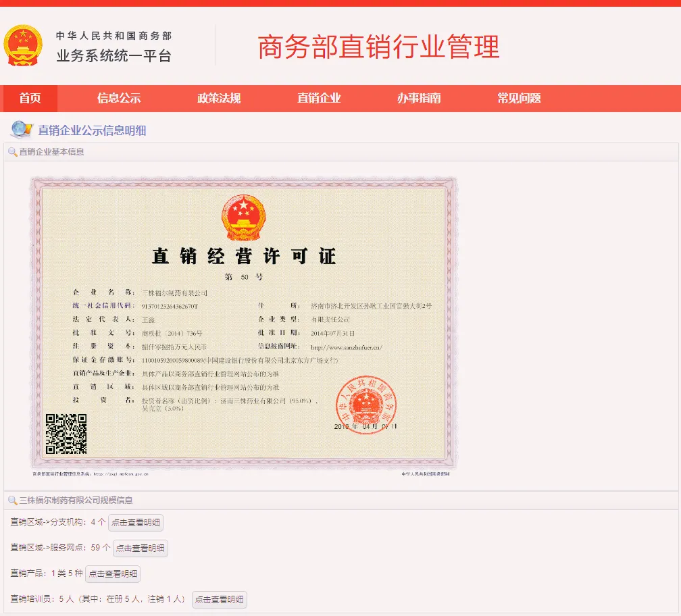View details for 直销产品 1 类 5 种
The height and width of the screenshot is (616, 681).
click(x=113, y=573)
